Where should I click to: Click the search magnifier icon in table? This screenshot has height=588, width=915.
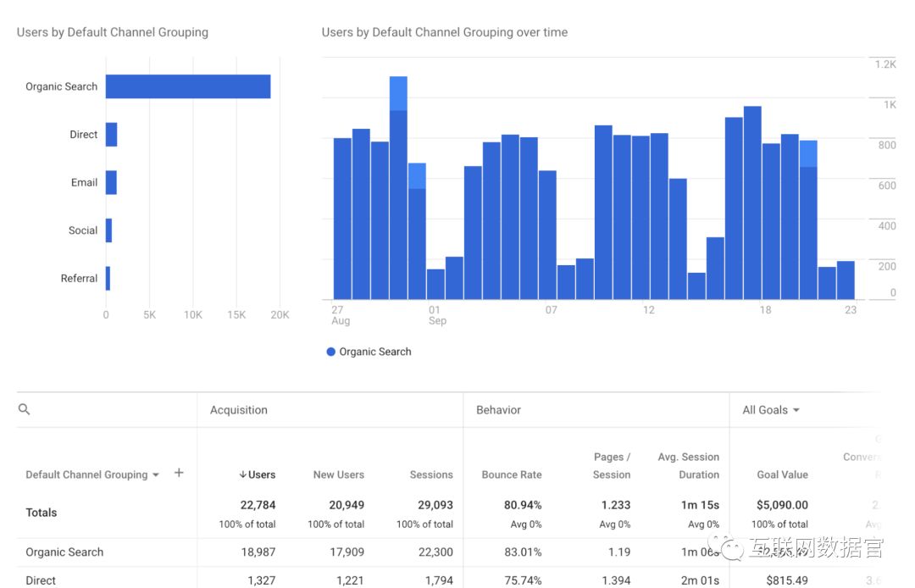pos(24,410)
